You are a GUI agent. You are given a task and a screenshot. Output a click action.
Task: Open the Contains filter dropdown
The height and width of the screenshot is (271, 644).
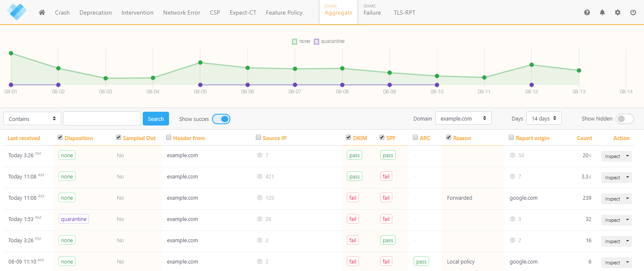[32, 119]
